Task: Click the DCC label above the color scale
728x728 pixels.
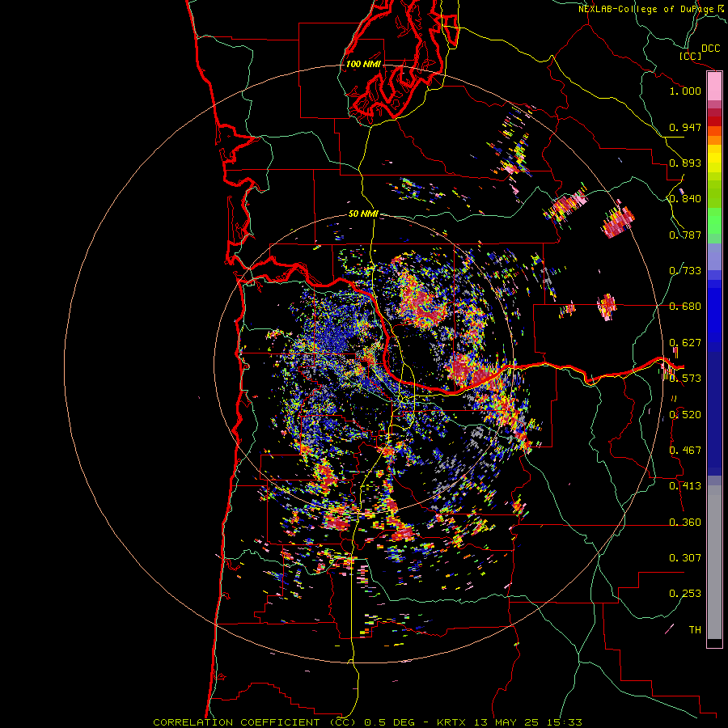Action: [x=710, y=49]
